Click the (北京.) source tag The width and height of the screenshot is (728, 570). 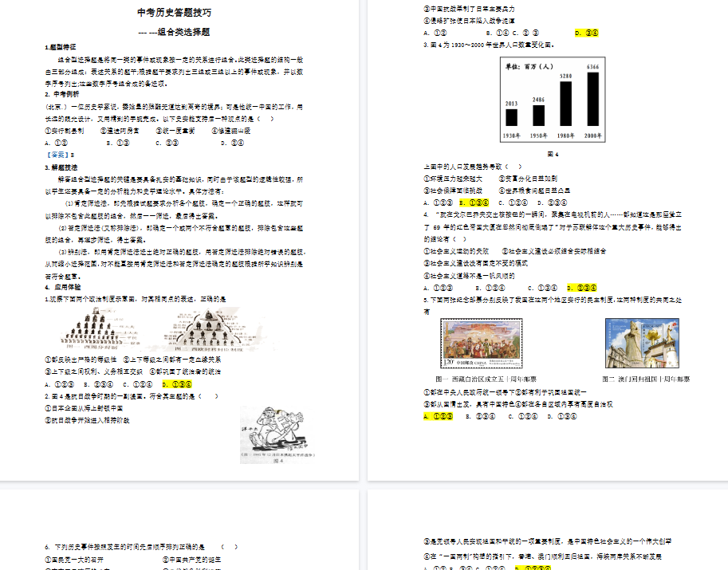(56, 107)
